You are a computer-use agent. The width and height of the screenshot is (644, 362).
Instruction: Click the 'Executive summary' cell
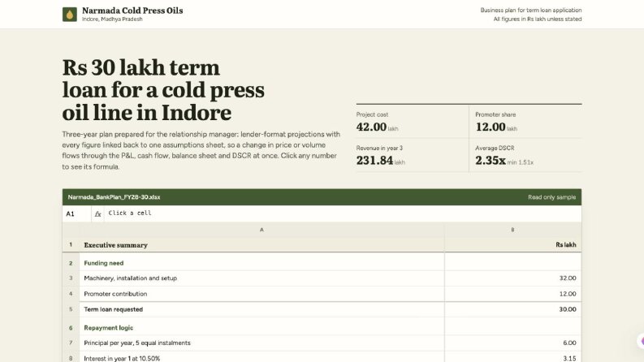pos(261,245)
